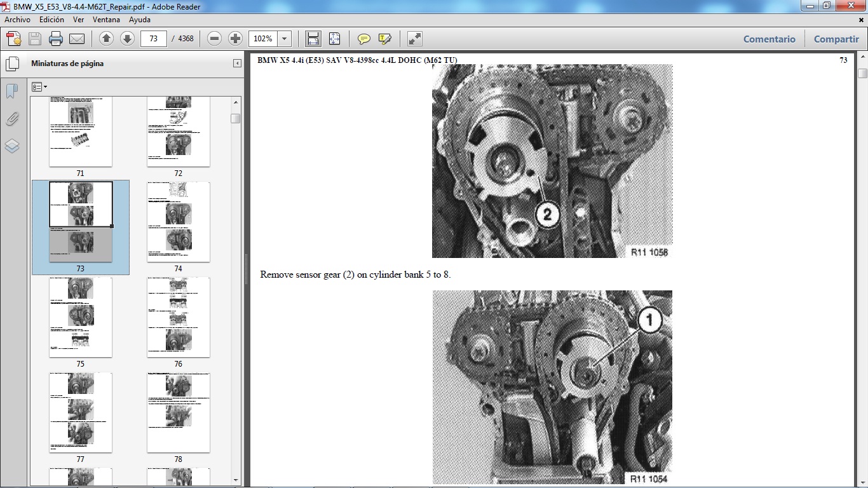Viewport: 868px width, 488px height.
Task: Open the Ventana menu
Action: (x=106, y=20)
